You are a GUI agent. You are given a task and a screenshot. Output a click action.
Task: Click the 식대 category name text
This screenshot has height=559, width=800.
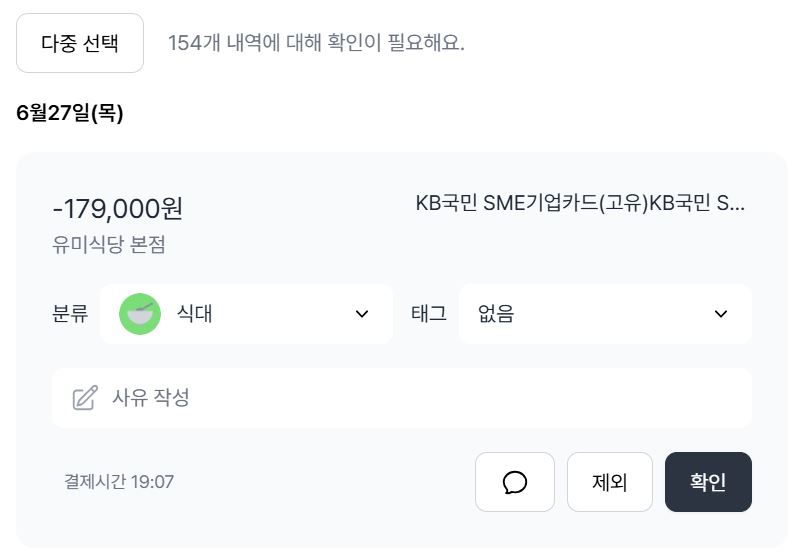pyautogui.click(x=194, y=314)
